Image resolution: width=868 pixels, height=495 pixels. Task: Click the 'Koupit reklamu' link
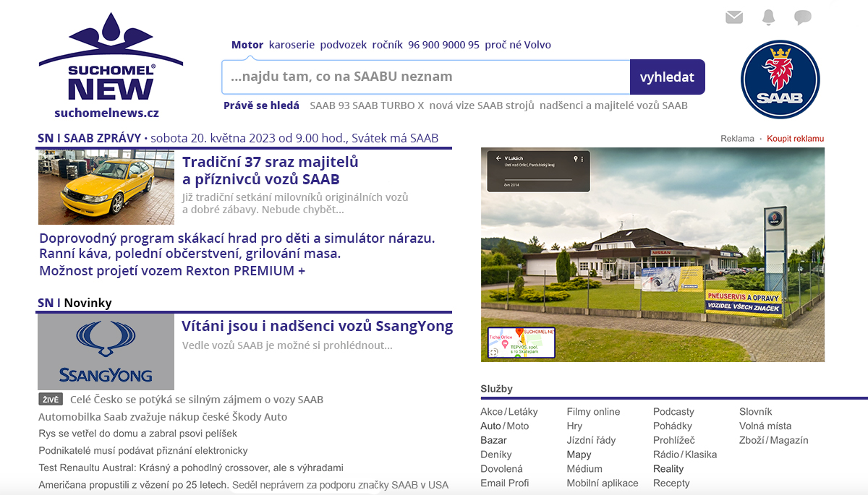[796, 139]
